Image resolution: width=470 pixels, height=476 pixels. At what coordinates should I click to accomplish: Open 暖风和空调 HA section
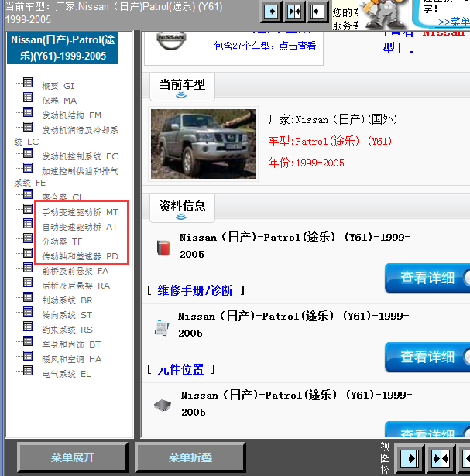click(72, 359)
